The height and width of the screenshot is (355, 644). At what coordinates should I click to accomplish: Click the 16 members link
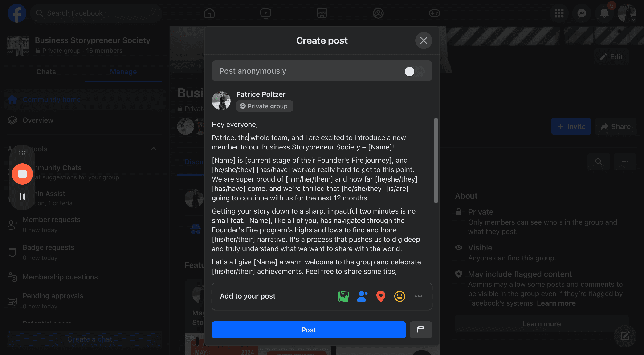(104, 51)
